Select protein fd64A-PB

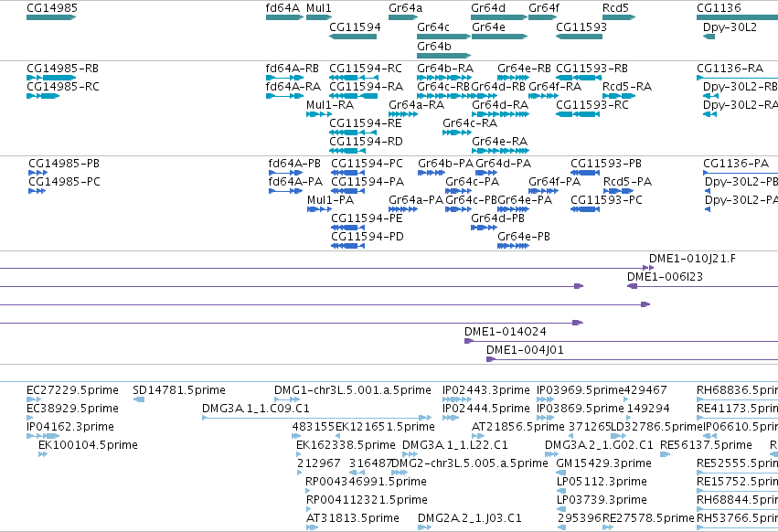[285, 173]
